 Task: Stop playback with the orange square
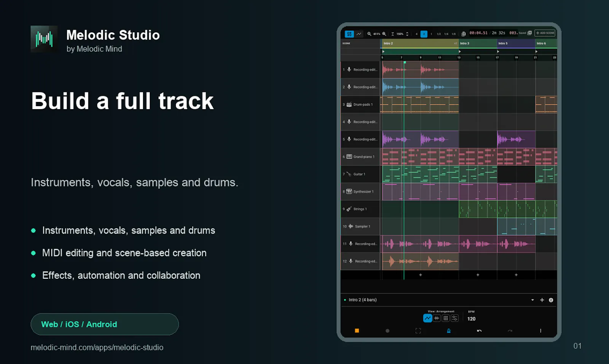click(357, 331)
